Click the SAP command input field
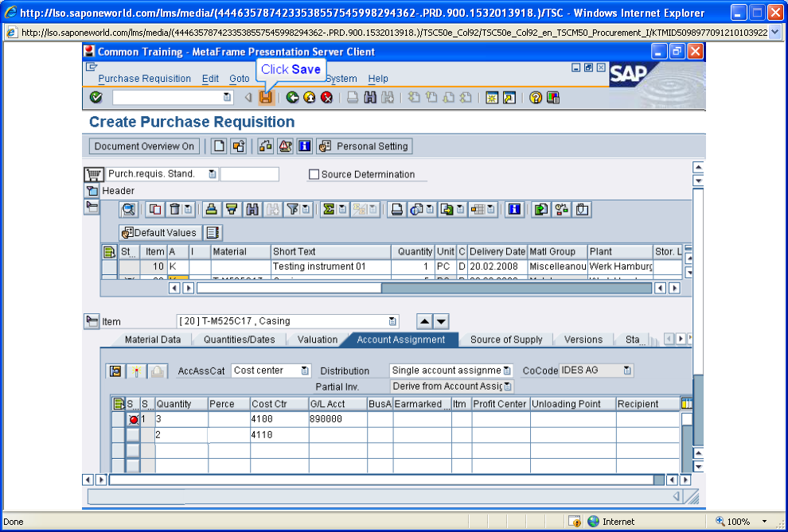 (x=168, y=97)
